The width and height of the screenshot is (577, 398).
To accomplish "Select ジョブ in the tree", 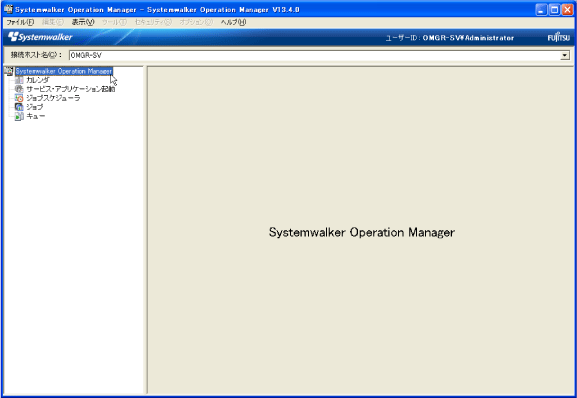I will [35, 107].
